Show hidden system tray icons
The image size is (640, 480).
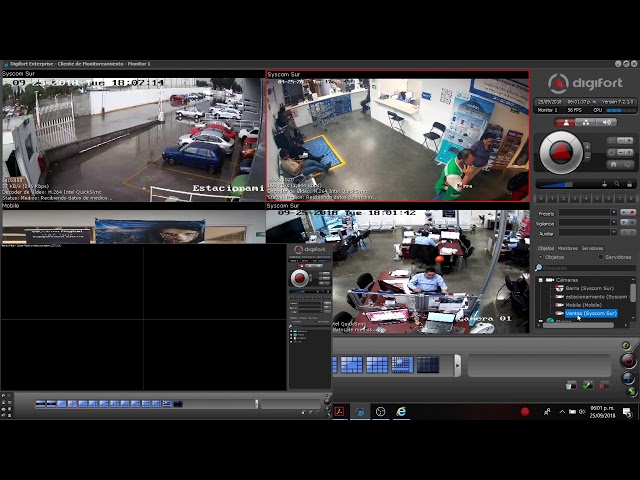pos(562,412)
